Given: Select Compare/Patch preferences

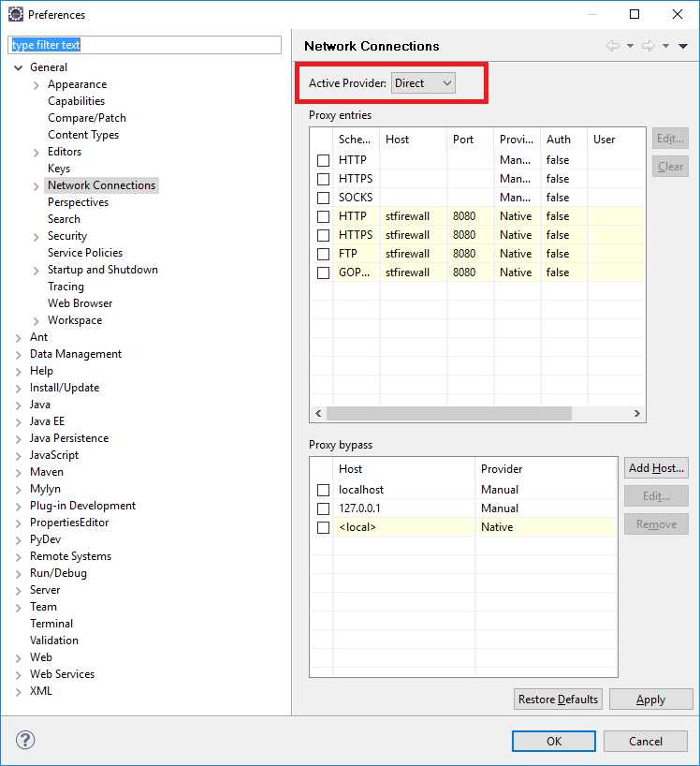Looking at the screenshot, I should pos(87,118).
